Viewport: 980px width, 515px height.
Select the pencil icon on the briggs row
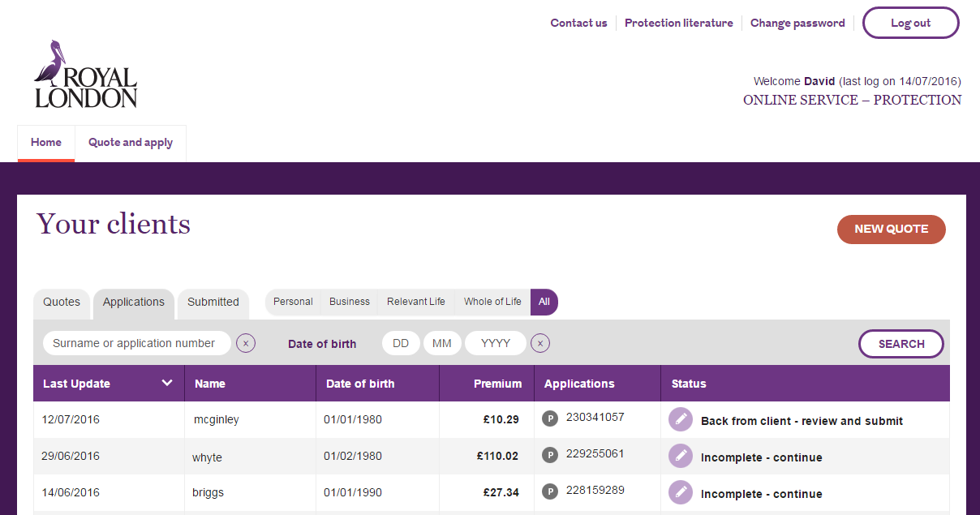pyautogui.click(x=681, y=492)
